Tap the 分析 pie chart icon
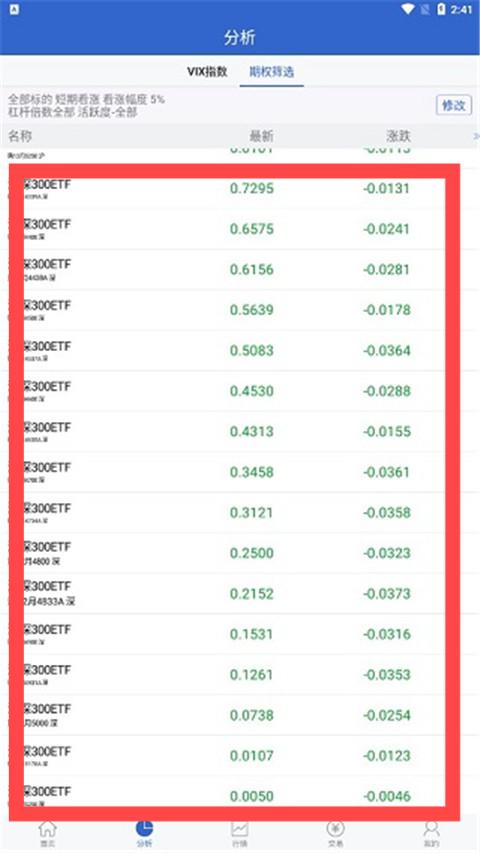This screenshot has height=853, width=480. coord(144,830)
